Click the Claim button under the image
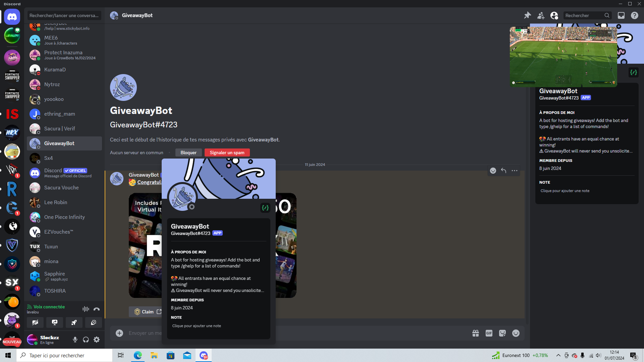The image size is (644, 362). pos(146,312)
